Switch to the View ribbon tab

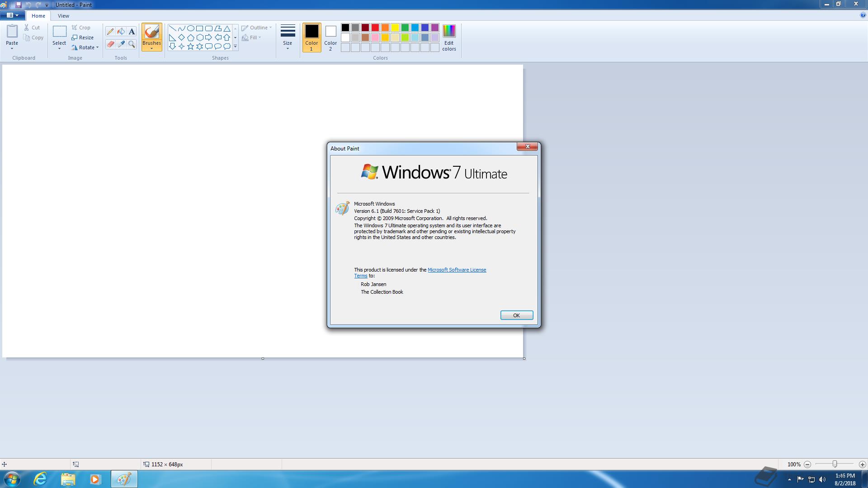pyautogui.click(x=63, y=16)
